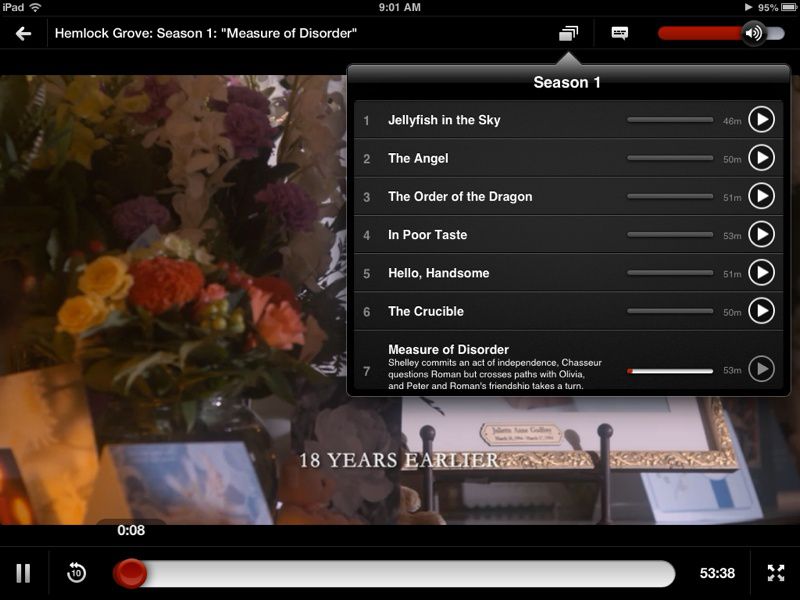The width and height of the screenshot is (800, 600).
Task: Collapse the Season 1 episode panel
Action: [567, 31]
